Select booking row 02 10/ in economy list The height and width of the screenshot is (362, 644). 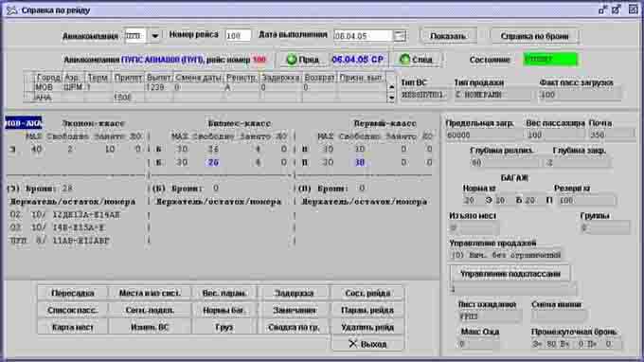[x=65, y=214]
